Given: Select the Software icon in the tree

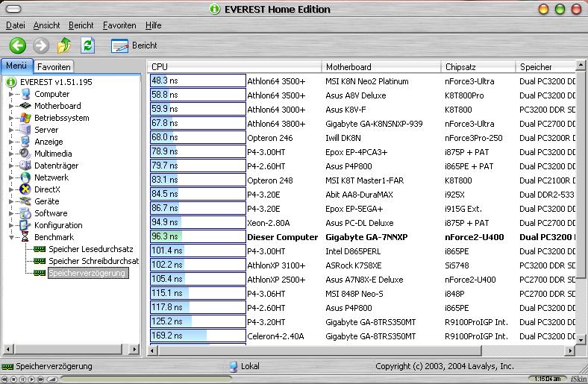Looking at the screenshot, I should (25, 213).
